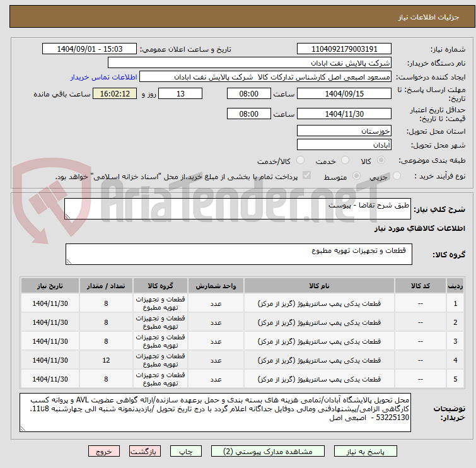Click the city field آبادان
The width and height of the screenshot is (476, 468).
[x=344, y=145]
